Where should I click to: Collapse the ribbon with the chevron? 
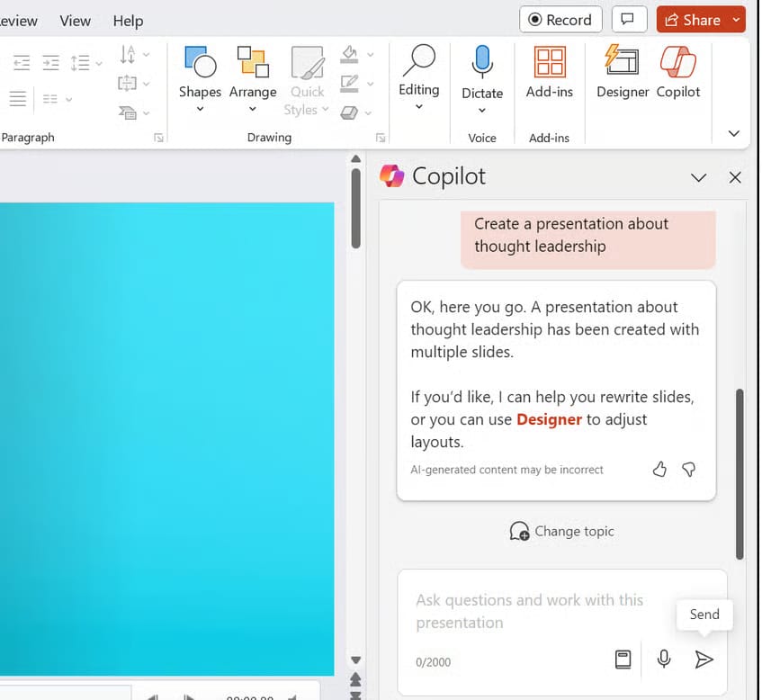click(734, 133)
